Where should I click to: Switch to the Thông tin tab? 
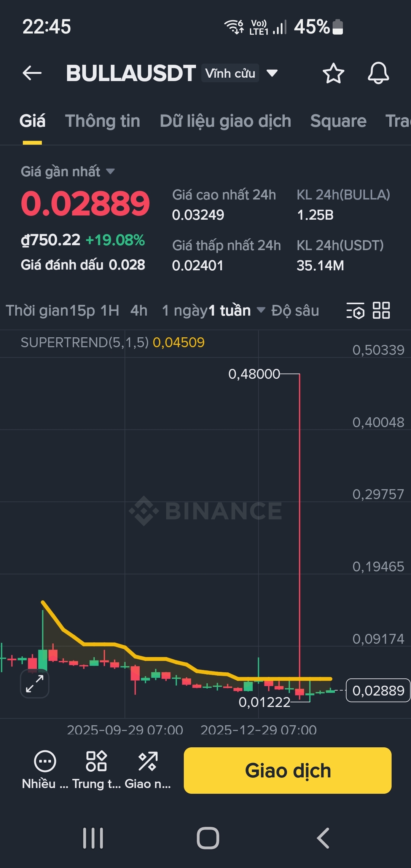(103, 121)
